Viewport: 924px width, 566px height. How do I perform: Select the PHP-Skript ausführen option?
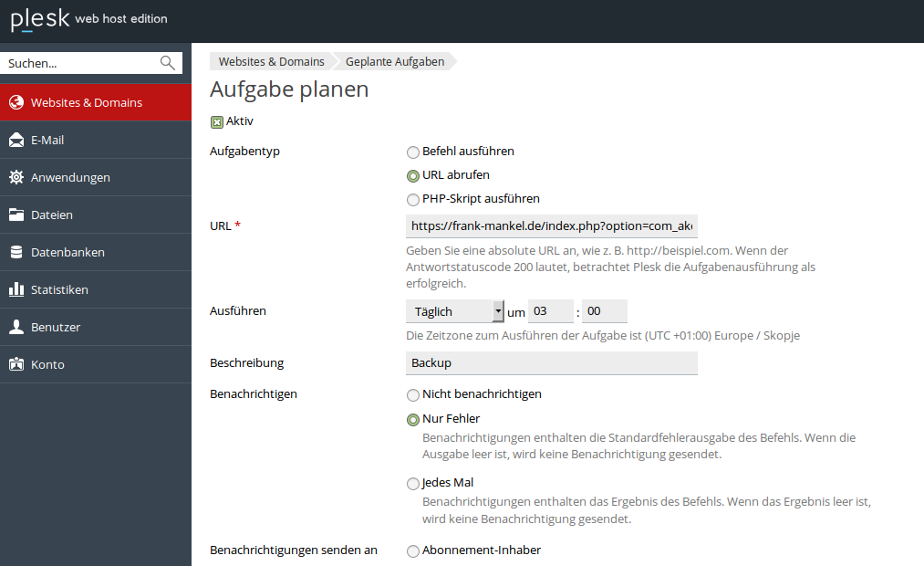pos(413,199)
